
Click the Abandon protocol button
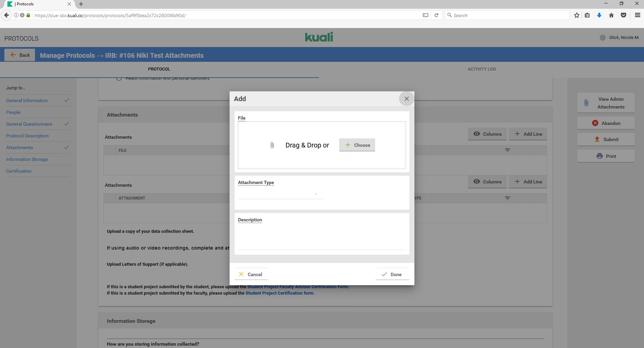[606, 123]
